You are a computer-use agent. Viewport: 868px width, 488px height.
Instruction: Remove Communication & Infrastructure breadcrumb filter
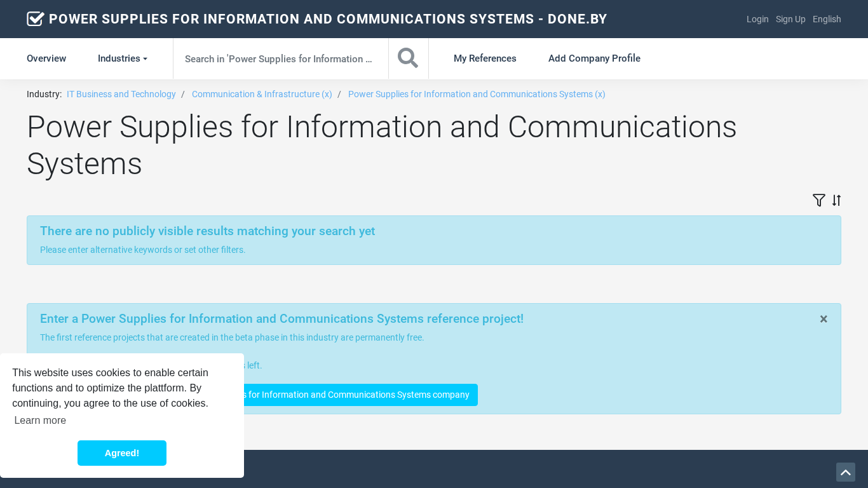click(x=262, y=94)
